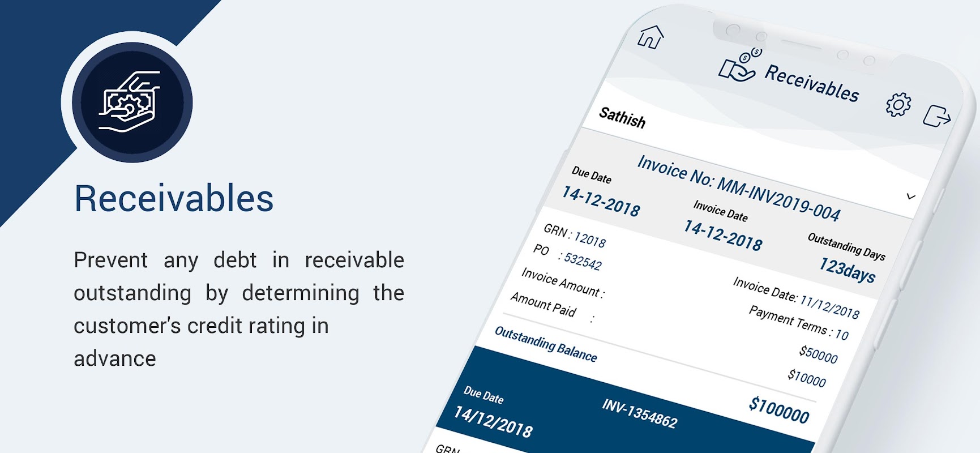Click the logout exit icon
Viewport: 980px width, 453px height.
936,116
